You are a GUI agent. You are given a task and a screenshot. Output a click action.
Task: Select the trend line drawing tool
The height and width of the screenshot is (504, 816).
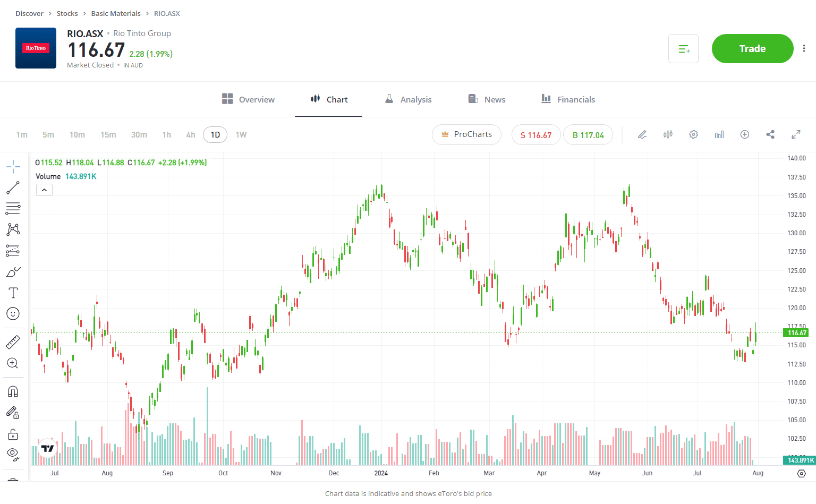tap(13, 187)
